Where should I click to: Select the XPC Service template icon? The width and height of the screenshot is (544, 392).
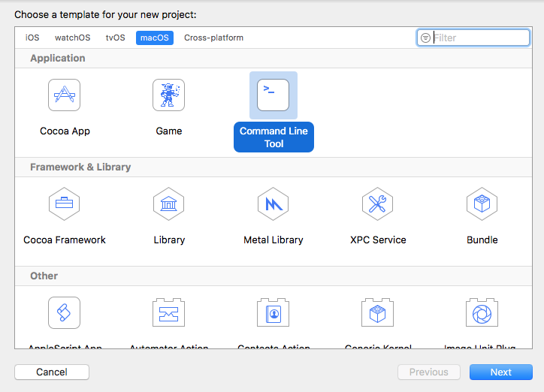378,204
